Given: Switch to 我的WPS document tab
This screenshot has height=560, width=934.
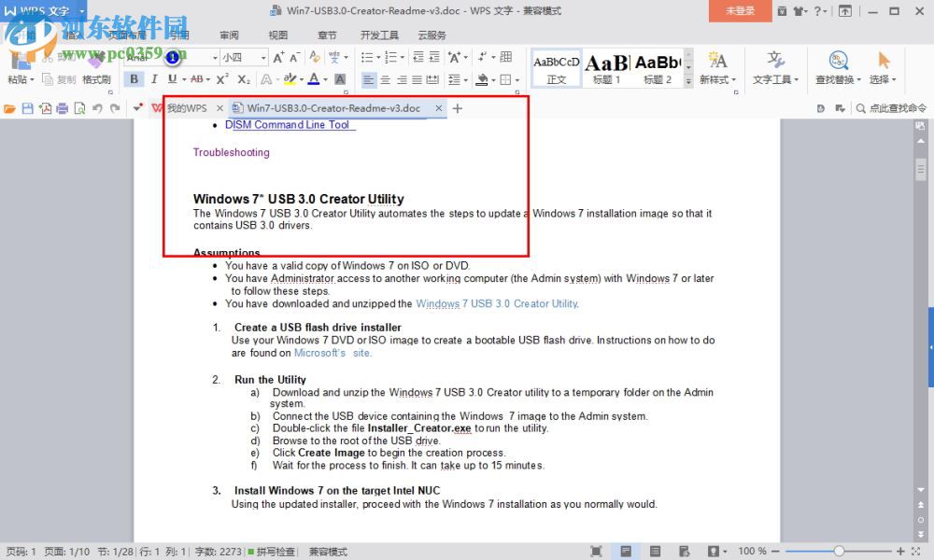Looking at the screenshot, I should tap(187, 108).
